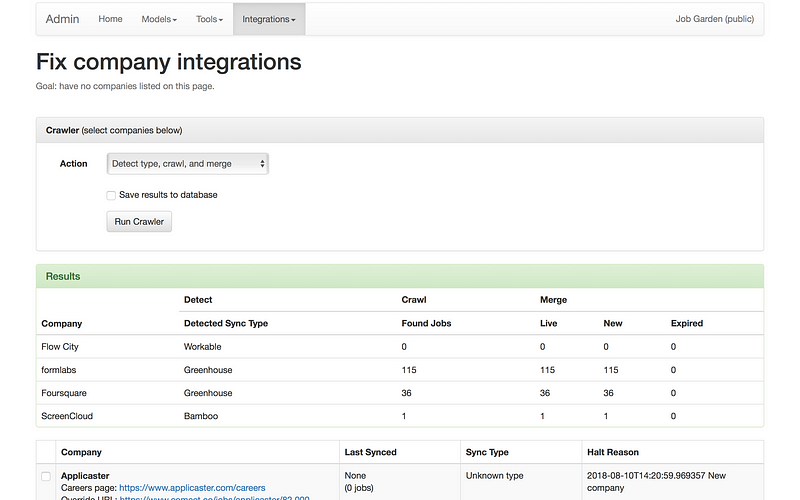Click the Fix company integrations heading
This screenshot has height=500, width=800.
pyautogui.click(x=168, y=62)
